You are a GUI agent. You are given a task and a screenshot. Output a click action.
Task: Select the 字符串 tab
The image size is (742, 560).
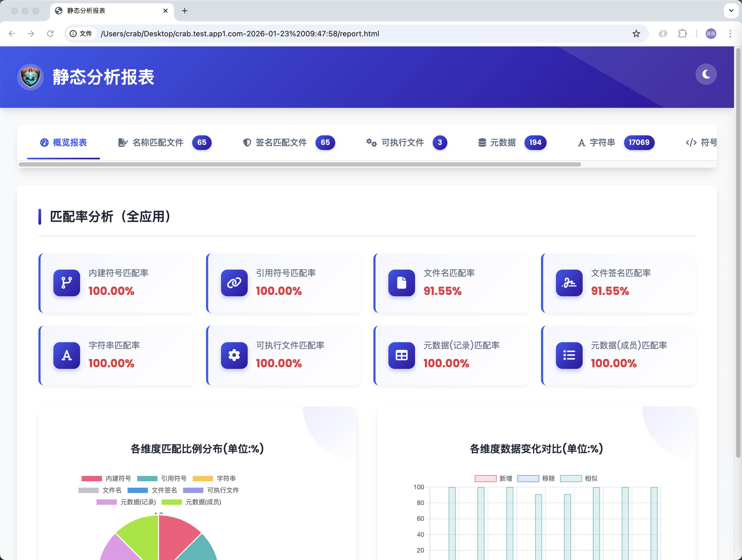click(616, 143)
